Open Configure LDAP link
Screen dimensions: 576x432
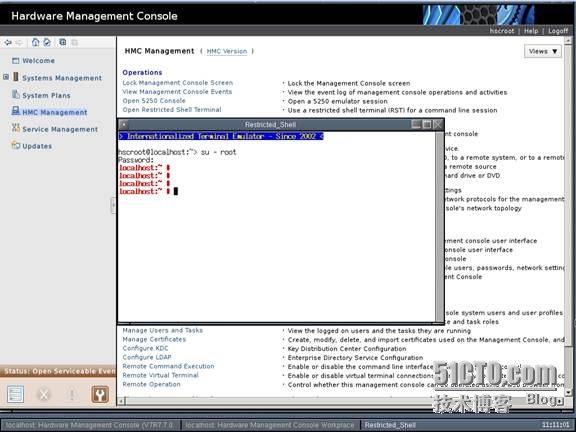point(147,357)
